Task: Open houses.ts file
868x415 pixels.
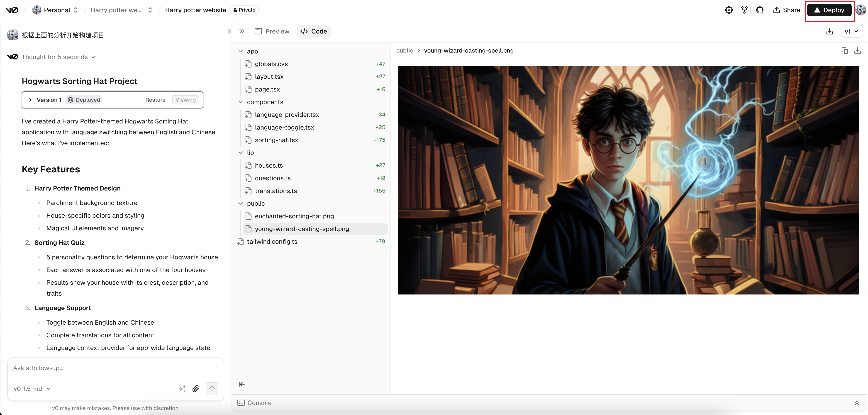Action: 315,166
